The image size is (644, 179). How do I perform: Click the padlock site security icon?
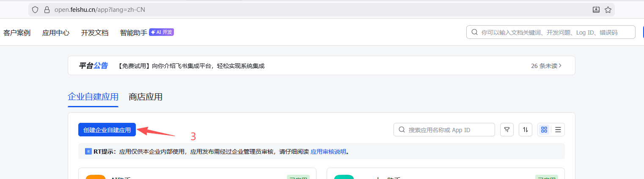click(47, 9)
